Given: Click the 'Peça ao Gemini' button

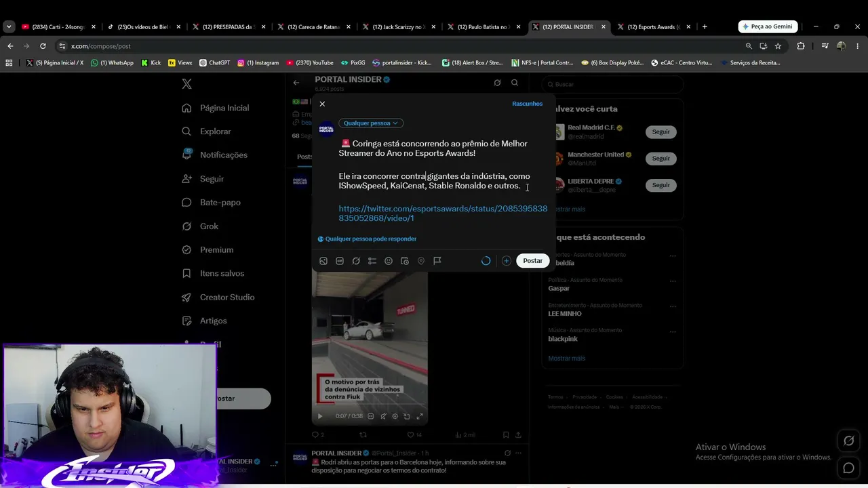Looking at the screenshot, I should click(x=768, y=27).
